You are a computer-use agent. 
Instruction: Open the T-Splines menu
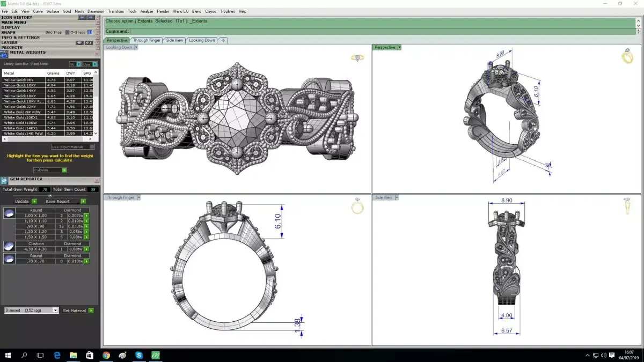(x=228, y=11)
